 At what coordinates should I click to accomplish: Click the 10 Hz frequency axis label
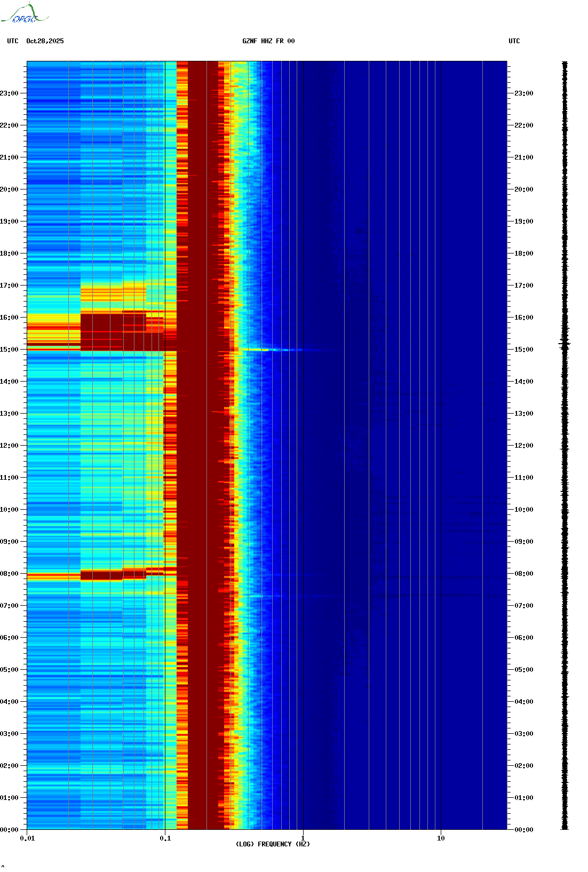(441, 838)
